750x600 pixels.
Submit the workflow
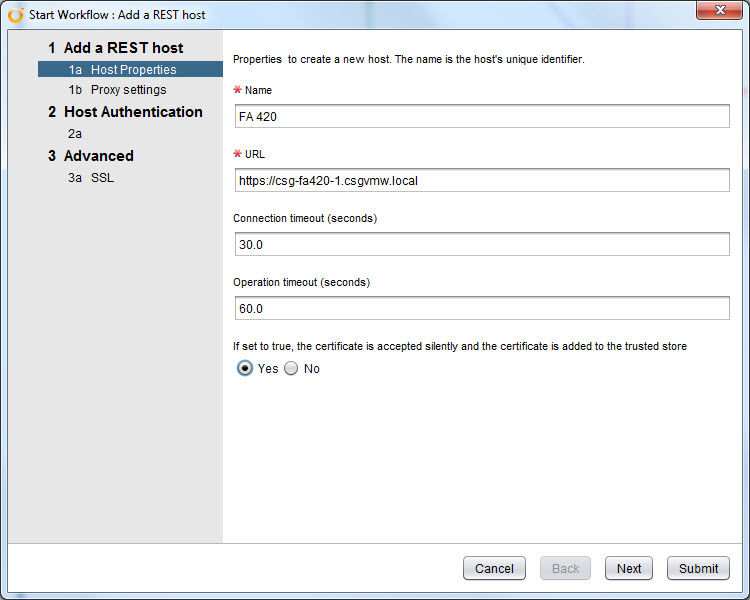[x=698, y=568]
